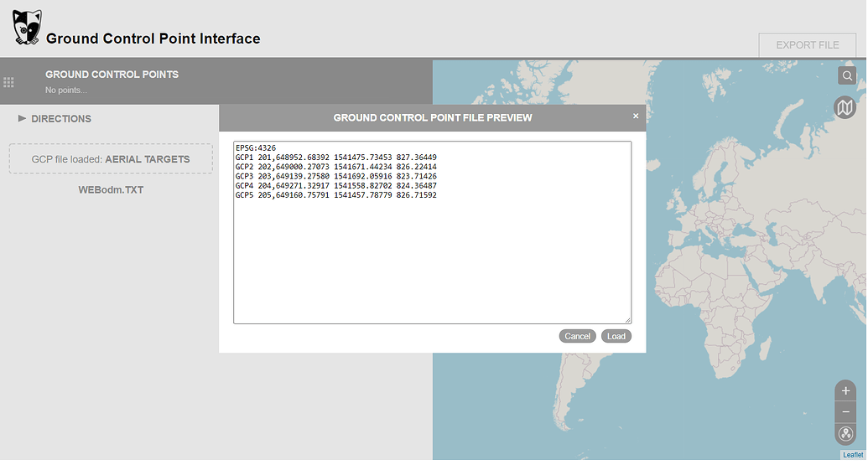Click the cat logo icon
This screenshot has height=465, width=868.
pos(27,28)
